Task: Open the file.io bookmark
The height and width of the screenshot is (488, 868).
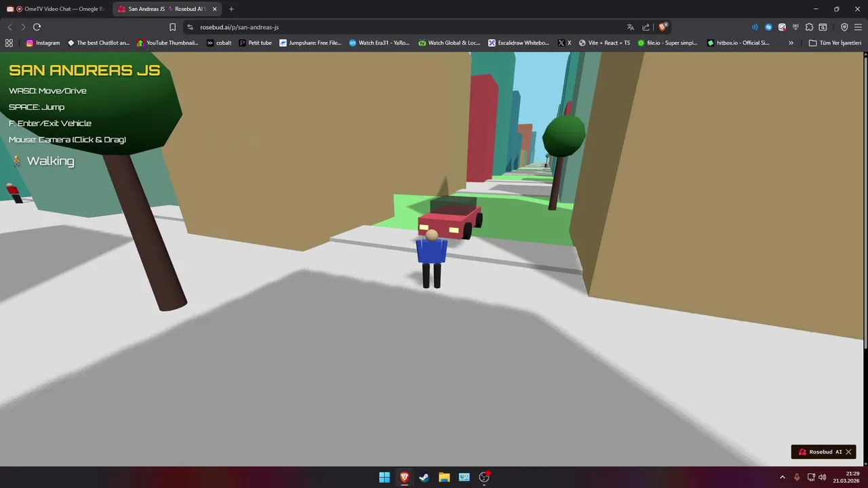Action: pyautogui.click(x=667, y=43)
